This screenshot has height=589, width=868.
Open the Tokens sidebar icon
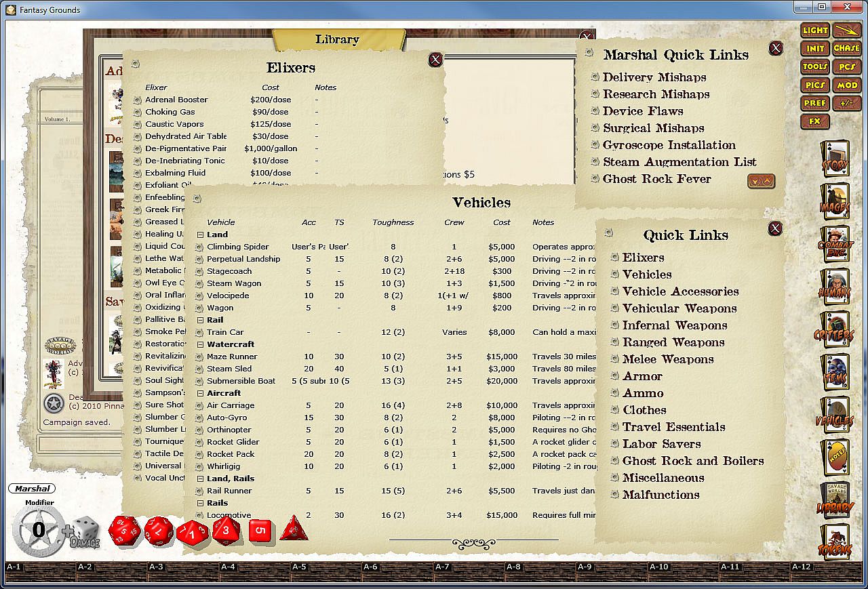[835, 544]
